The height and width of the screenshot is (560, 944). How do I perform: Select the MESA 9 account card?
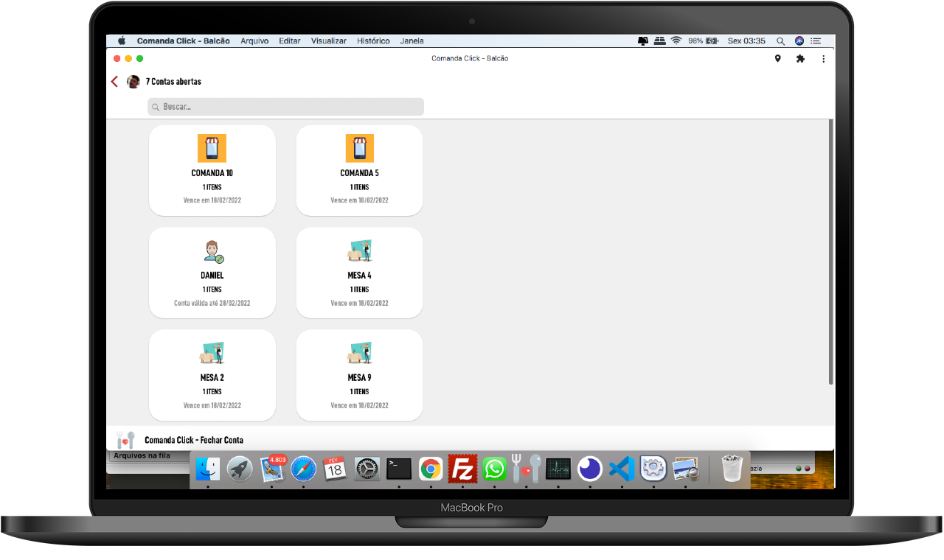click(x=359, y=376)
